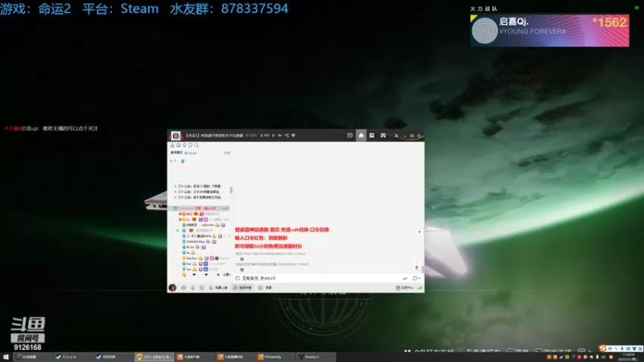644x362 pixels.
Task: Click the fire power team banner
Action: [550, 31]
